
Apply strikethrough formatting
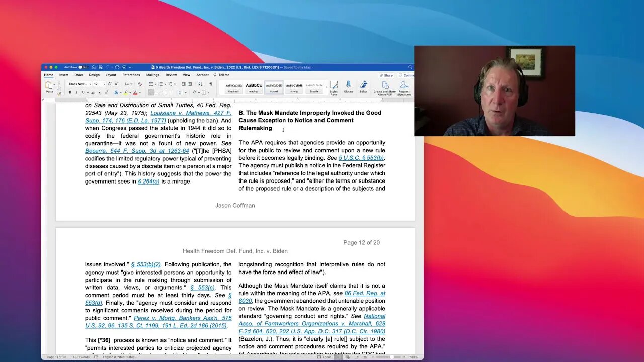[93, 93]
